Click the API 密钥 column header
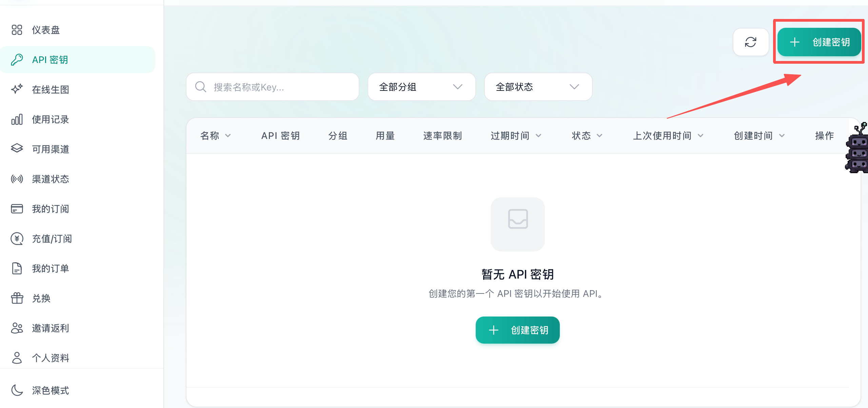This screenshot has width=868, height=408. [280, 136]
